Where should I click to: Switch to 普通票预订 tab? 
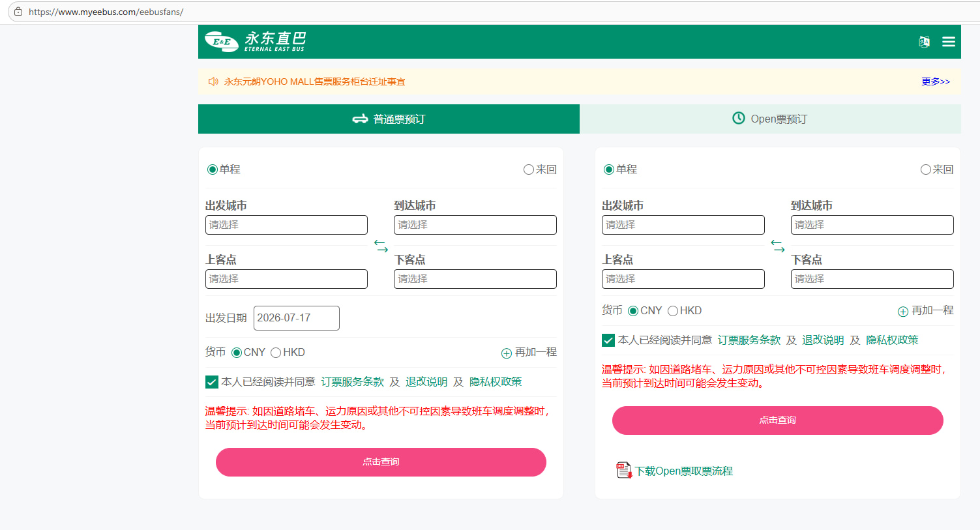pyautogui.click(x=389, y=119)
